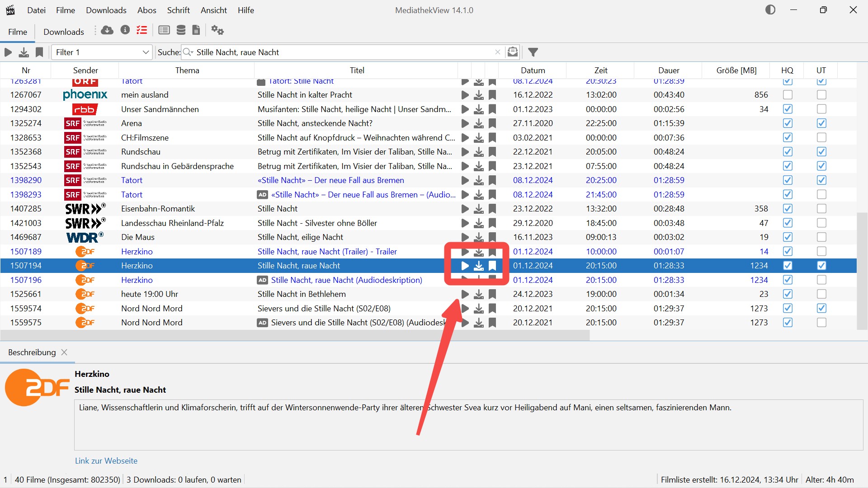This screenshot has width=868, height=488.
Task: Sort by Größe [MB] column header
Action: [736, 70]
